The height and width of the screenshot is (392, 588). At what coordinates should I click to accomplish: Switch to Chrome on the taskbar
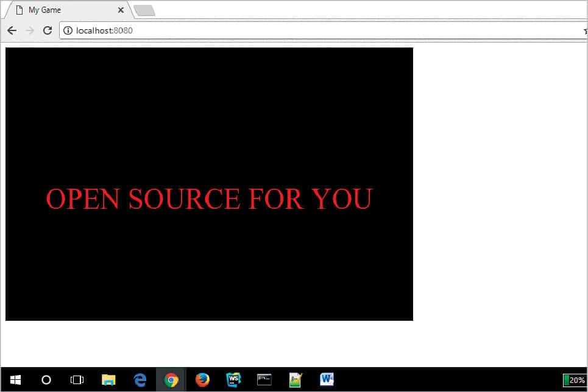pos(171,380)
